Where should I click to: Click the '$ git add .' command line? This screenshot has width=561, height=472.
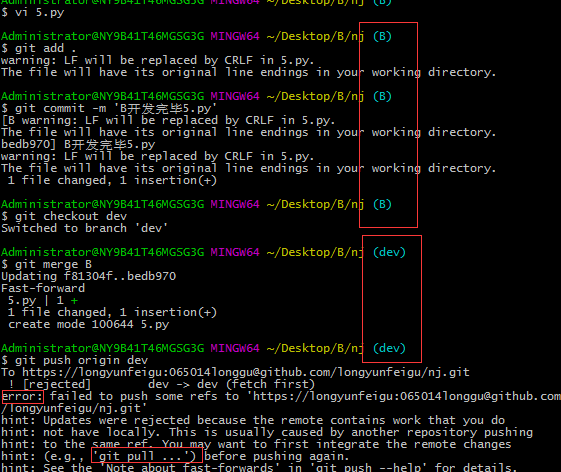click(38, 48)
